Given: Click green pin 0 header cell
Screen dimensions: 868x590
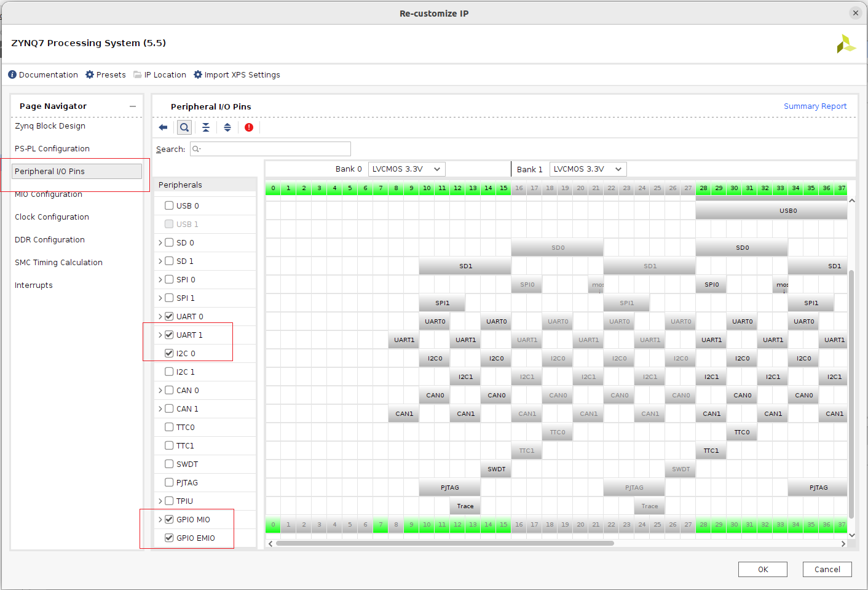Looking at the screenshot, I should click(x=273, y=189).
